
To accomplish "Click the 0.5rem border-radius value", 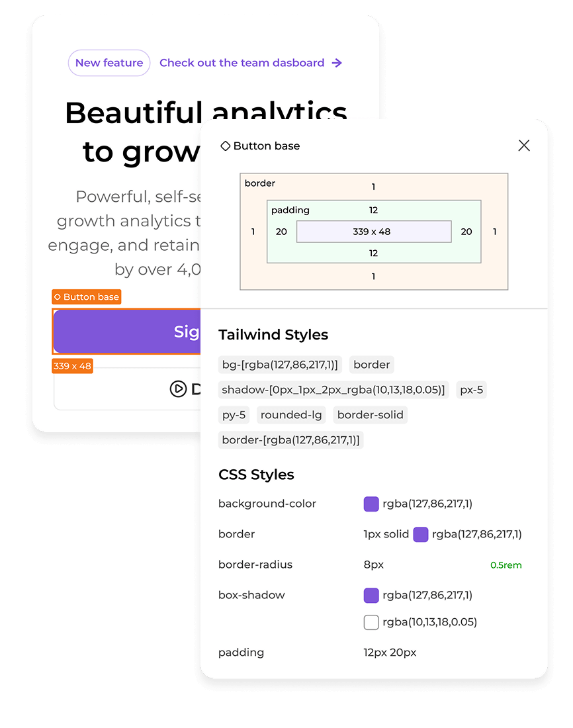I will coord(506,565).
